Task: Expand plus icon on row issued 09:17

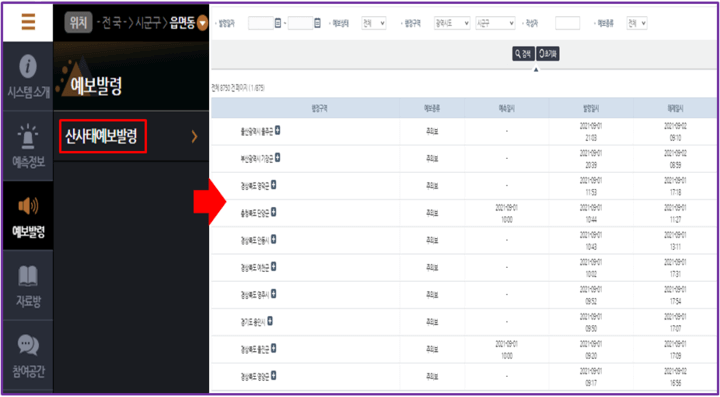Action: [274, 375]
